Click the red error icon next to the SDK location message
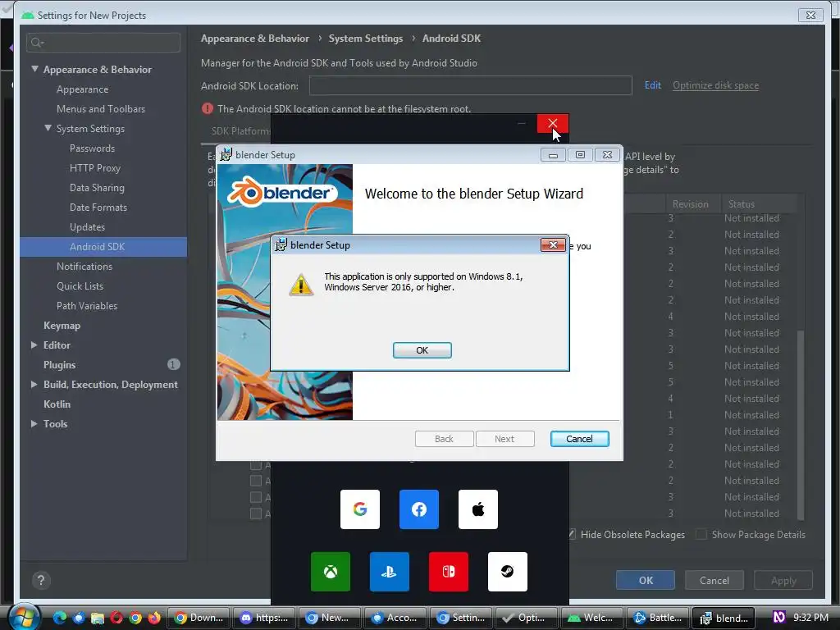Screen dimensions: 840x630 [x=208, y=108]
